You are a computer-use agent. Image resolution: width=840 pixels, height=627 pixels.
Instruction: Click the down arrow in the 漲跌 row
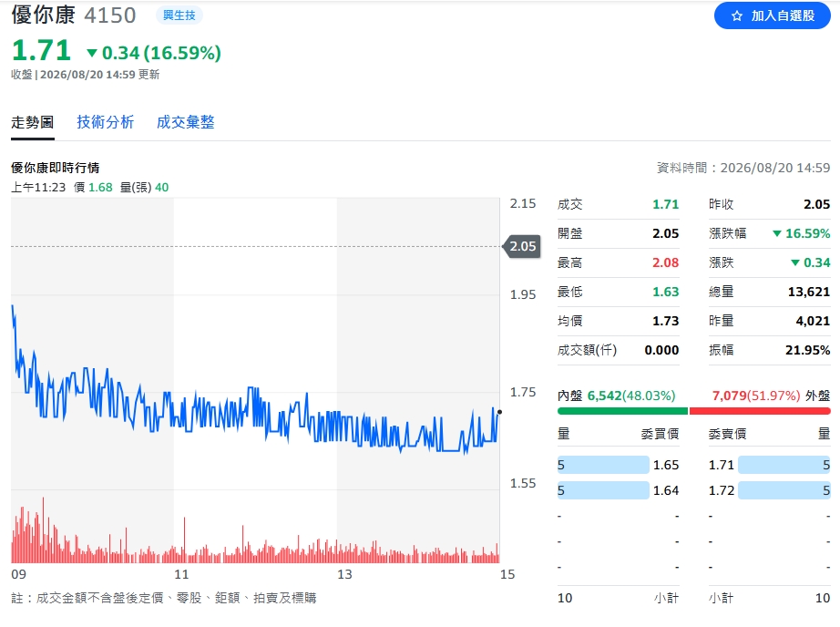coord(795,262)
